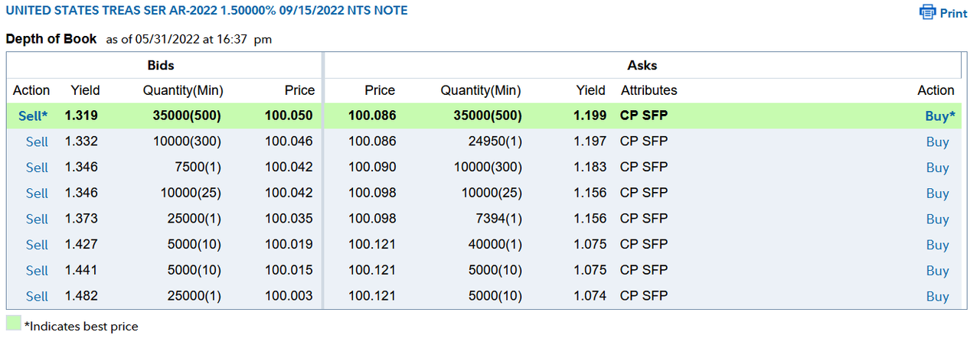Click the bid price 100.003

(x=289, y=295)
